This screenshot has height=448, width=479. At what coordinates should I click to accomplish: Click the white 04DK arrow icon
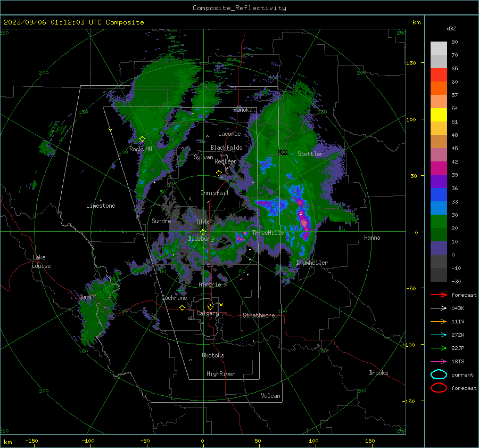coord(439,308)
